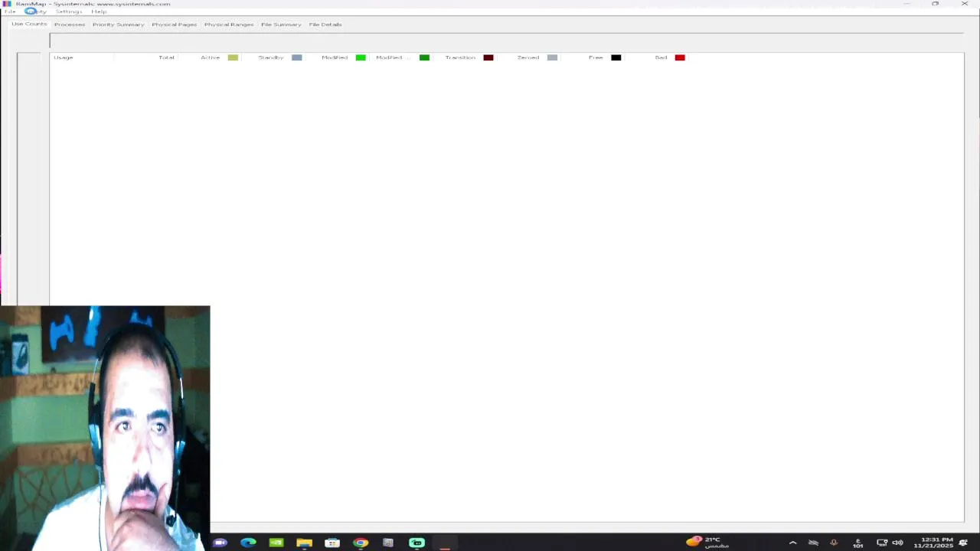Click the RamMap title bar icon

7,4
